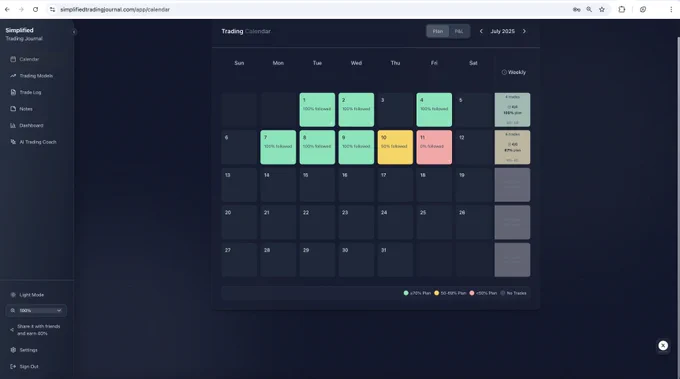
Task: Open the Notes page
Action: pyautogui.click(x=26, y=109)
